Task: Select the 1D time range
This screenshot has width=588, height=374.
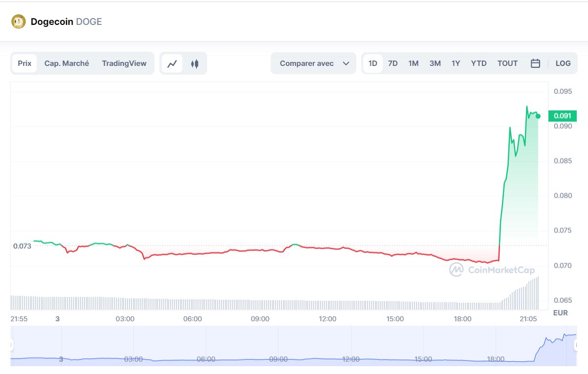Action: [x=373, y=63]
